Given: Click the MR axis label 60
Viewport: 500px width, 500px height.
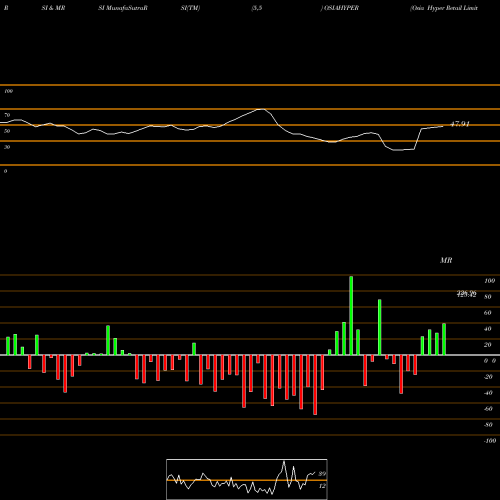Looking at the screenshot, I should tap(488, 313).
